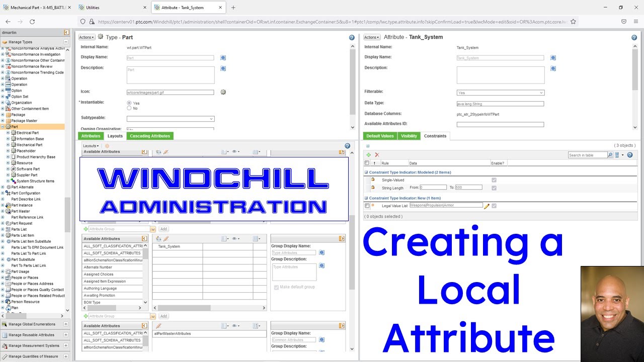This screenshot has width=644, height=362.
Task: Select BOM Type in Available Attributes list
Action: click(113, 303)
